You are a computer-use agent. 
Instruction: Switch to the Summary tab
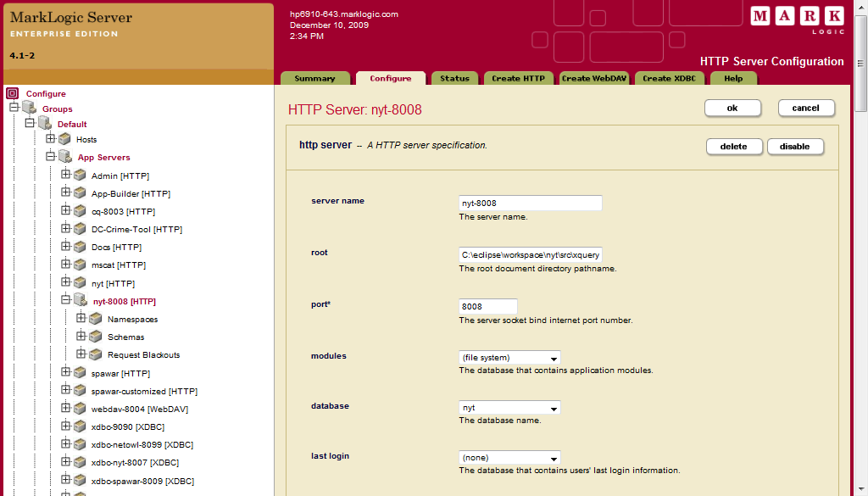coord(315,78)
